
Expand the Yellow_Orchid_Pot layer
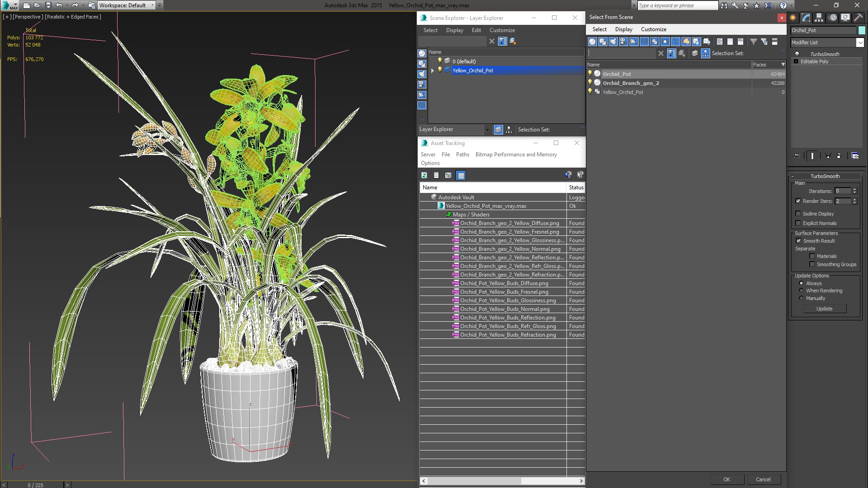[433, 70]
